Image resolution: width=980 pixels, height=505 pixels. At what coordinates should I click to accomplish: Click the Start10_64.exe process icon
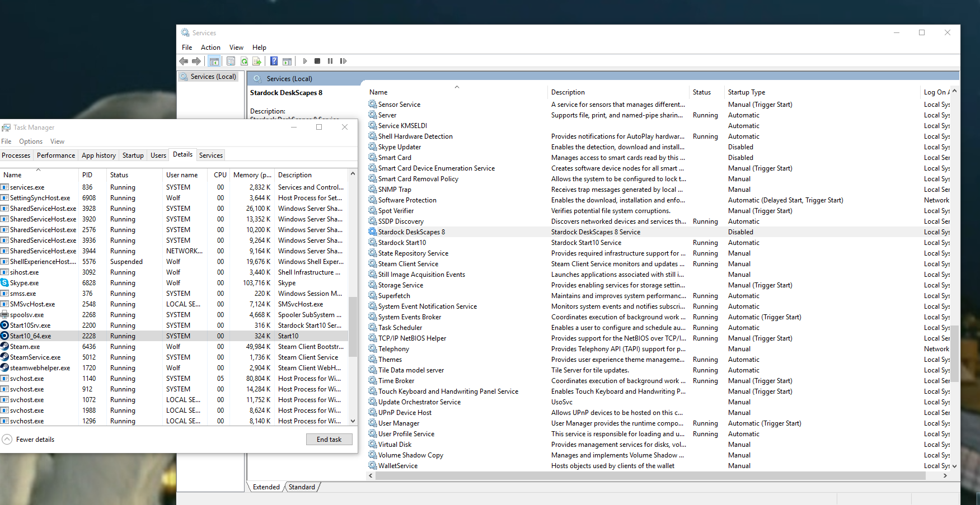tap(4, 336)
